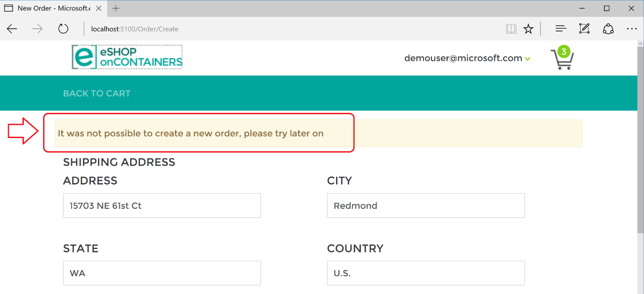The width and height of the screenshot is (644, 294).
Task: Open a new tab with plus button
Action: click(116, 8)
